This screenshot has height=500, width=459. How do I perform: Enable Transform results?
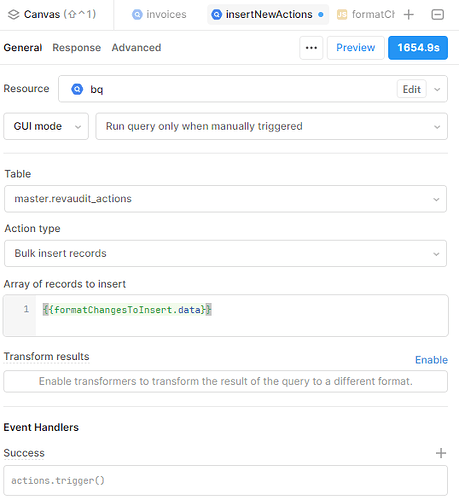tap(431, 360)
